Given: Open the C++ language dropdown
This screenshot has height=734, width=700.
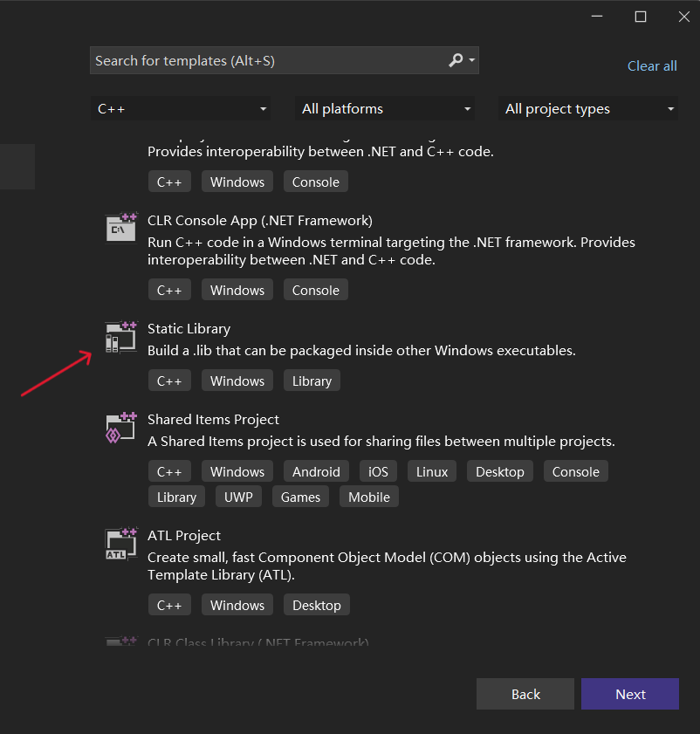Looking at the screenshot, I should (181, 108).
